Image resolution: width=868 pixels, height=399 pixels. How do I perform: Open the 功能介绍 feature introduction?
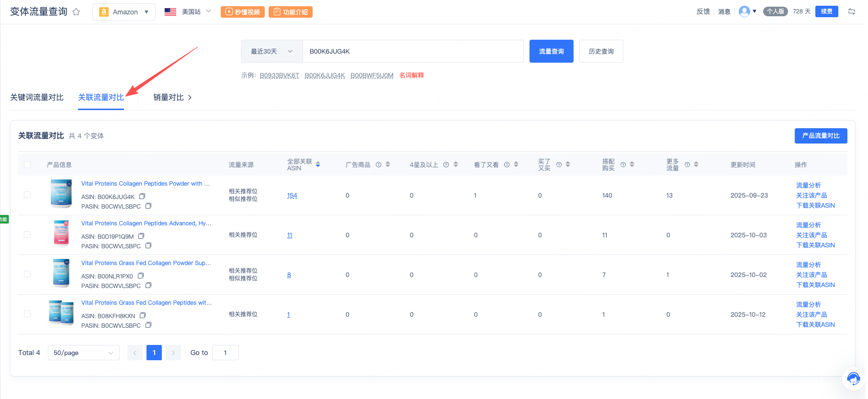[x=291, y=12]
